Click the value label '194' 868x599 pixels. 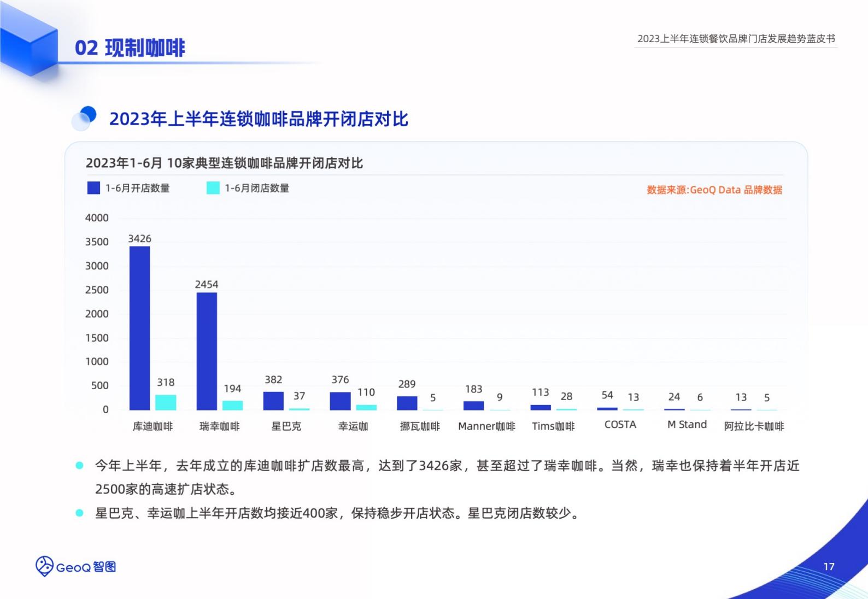(232, 389)
